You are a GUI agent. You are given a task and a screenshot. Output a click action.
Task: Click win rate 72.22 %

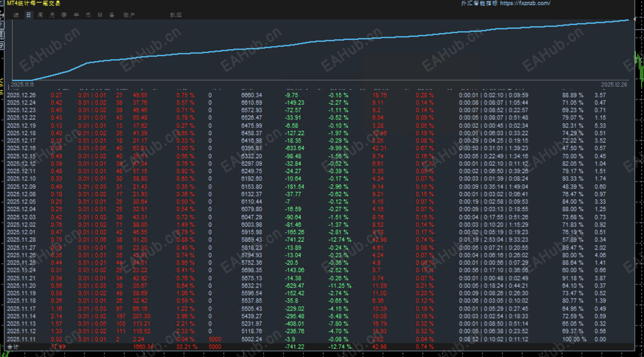click(x=573, y=141)
